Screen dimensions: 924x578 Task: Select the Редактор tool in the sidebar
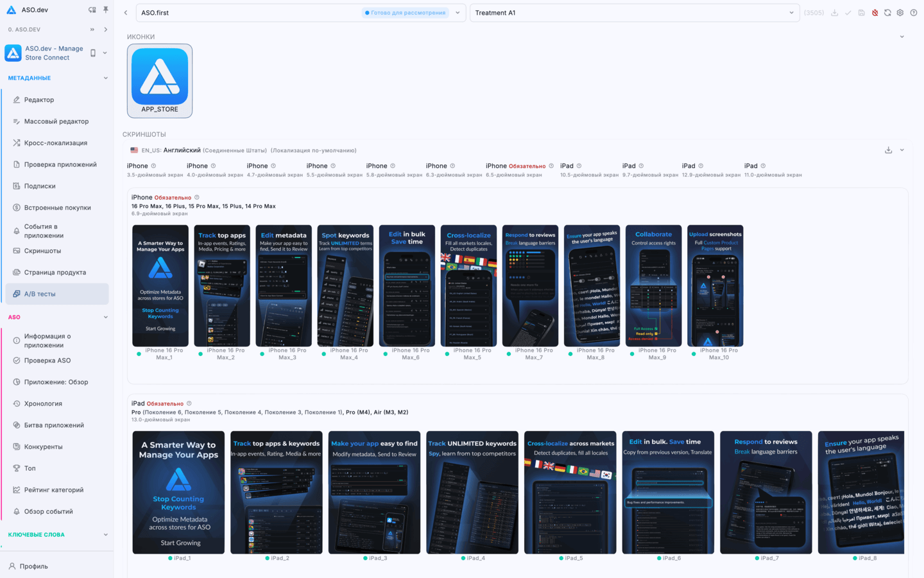38,99
